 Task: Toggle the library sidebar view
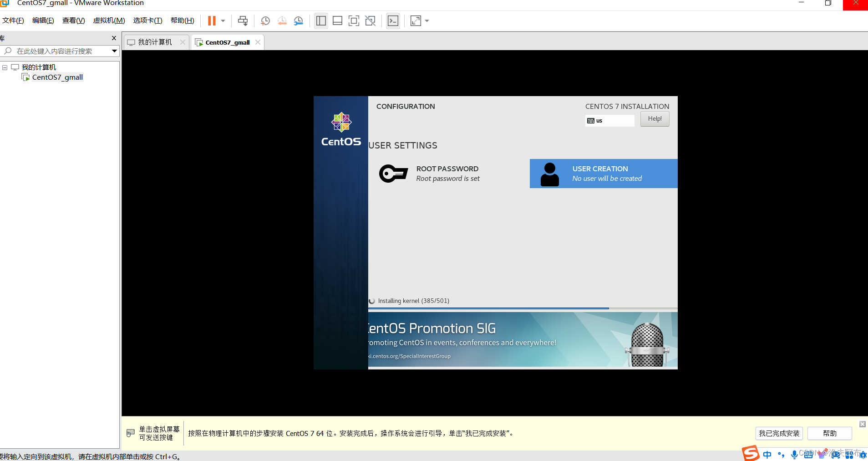(321, 21)
